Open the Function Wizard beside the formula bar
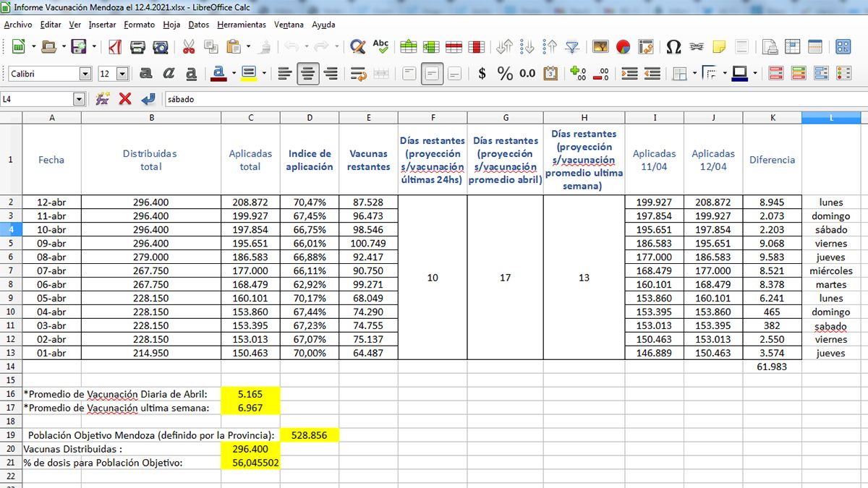 pyautogui.click(x=103, y=99)
